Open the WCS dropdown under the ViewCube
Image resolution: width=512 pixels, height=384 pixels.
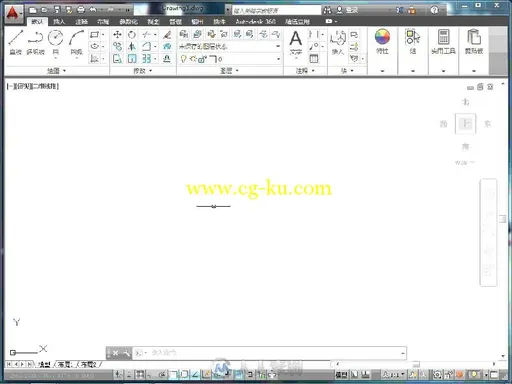464,163
